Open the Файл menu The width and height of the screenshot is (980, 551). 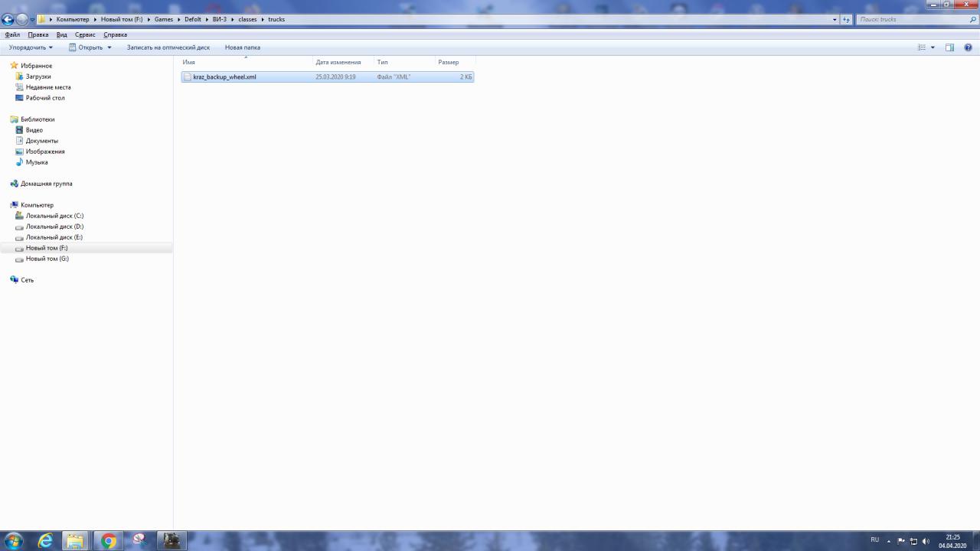click(12, 34)
